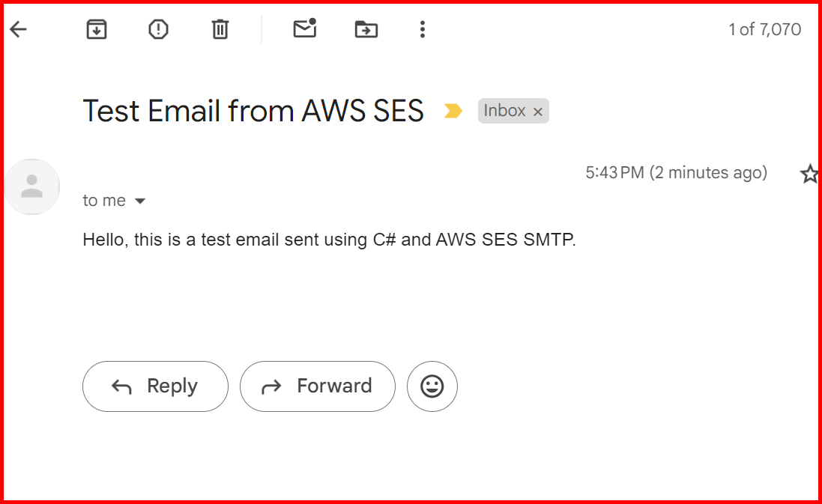Click the '1 of 7,070' message counter

click(764, 29)
